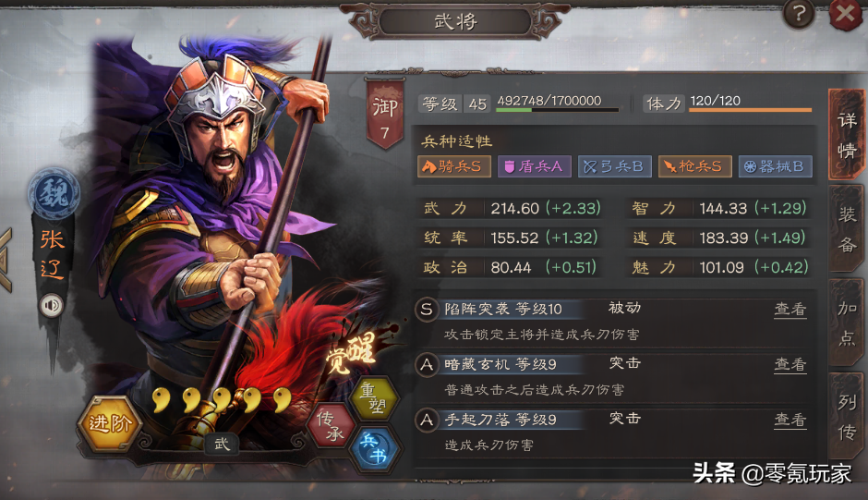Viewport: 868px width, 500px height.
Task: Select the 盾兵A troop badge
Action: pyautogui.click(x=535, y=166)
